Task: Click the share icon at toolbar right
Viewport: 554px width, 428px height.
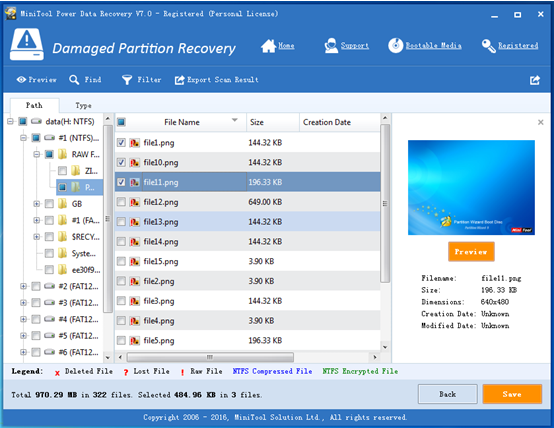Action: 535,80
